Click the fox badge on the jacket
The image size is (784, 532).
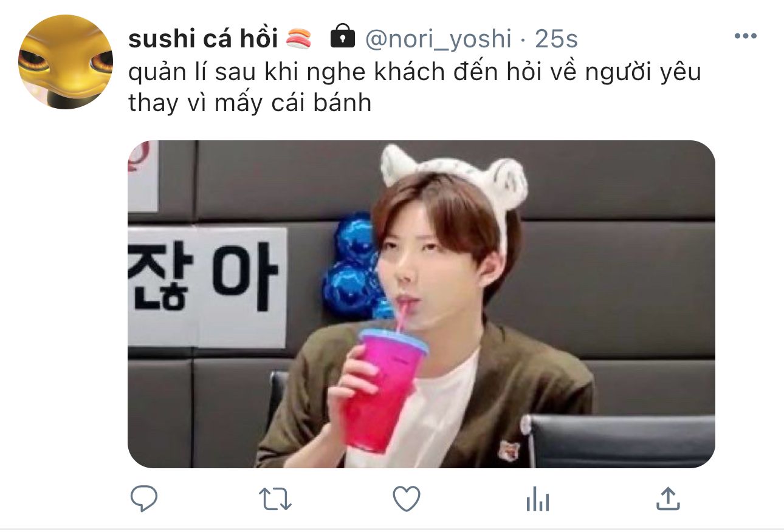point(509,451)
